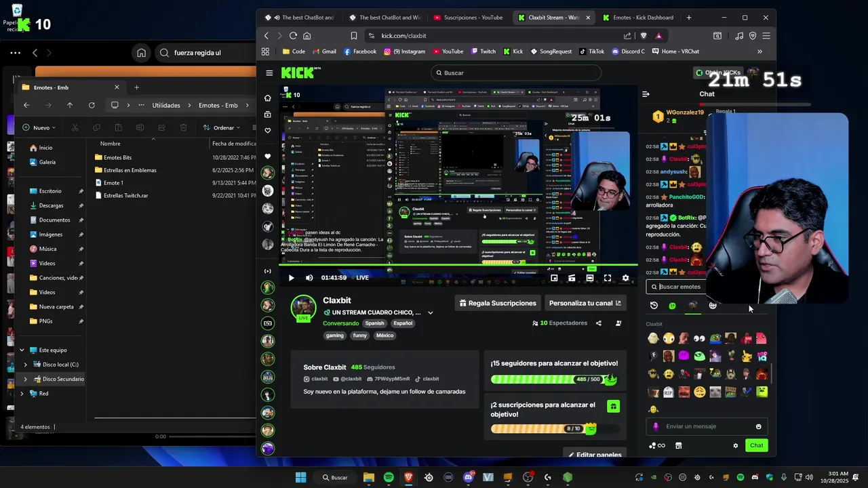
Task: Click the gaming tag
Action: 334,335
